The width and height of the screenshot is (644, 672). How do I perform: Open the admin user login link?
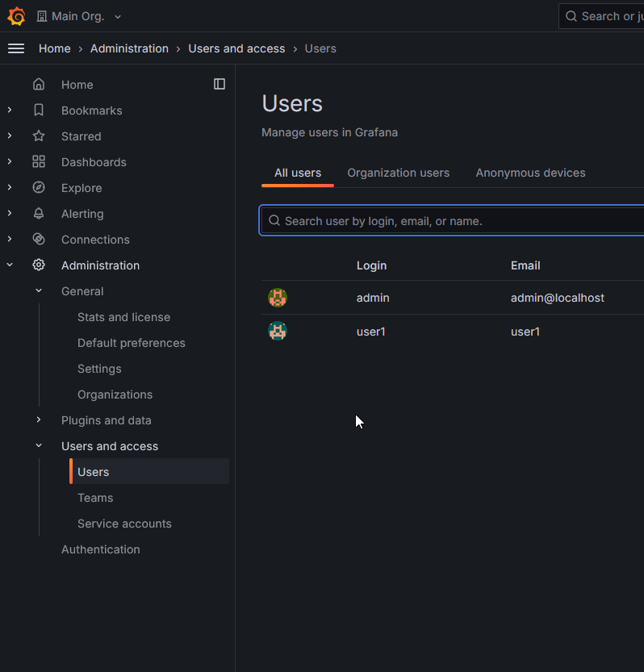coord(373,298)
